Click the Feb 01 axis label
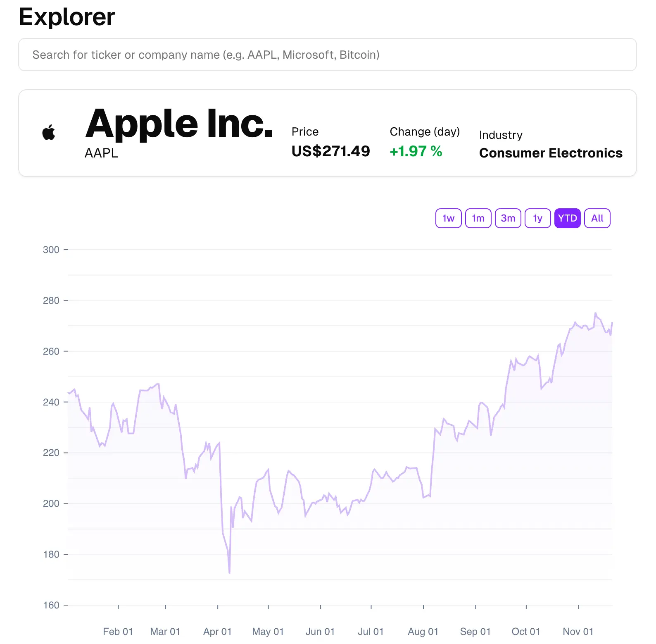This screenshot has width=656, height=644. (118, 632)
